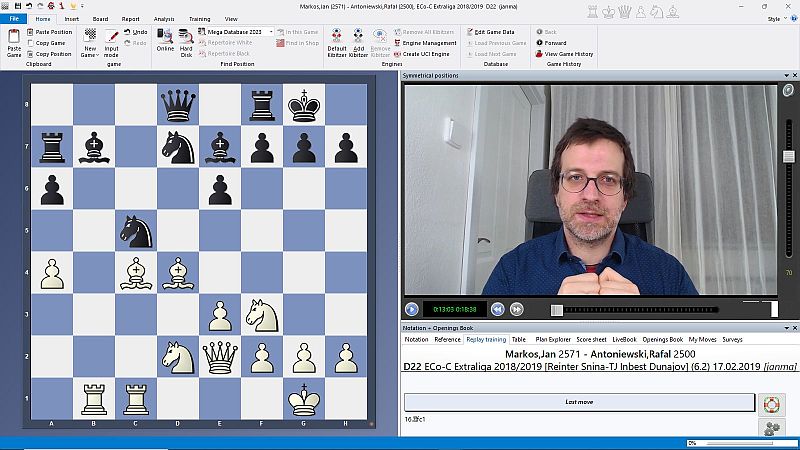Fast-forward the video player
Viewport: 800px width, 450px height.
pos(517,309)
